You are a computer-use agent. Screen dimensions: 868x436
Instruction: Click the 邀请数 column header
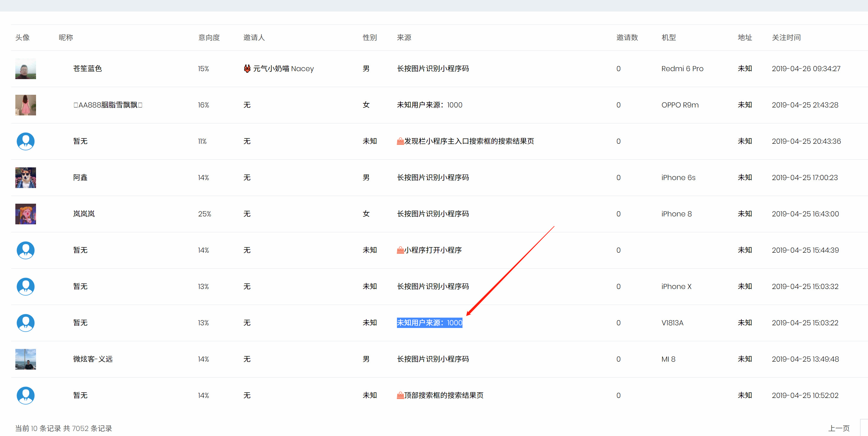point(627,37)
